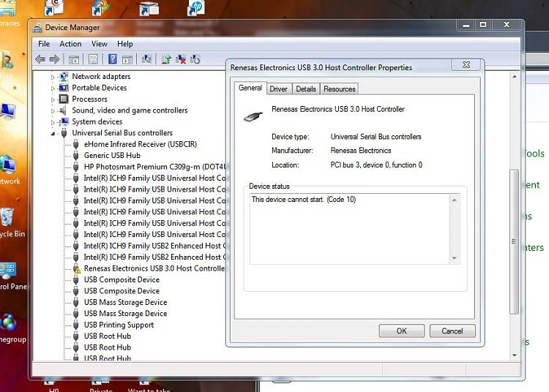The width and height of the screenshot is (549, 392).
Task: Click Cancel in the Properties dialog
Action: (x=452, y=331)
